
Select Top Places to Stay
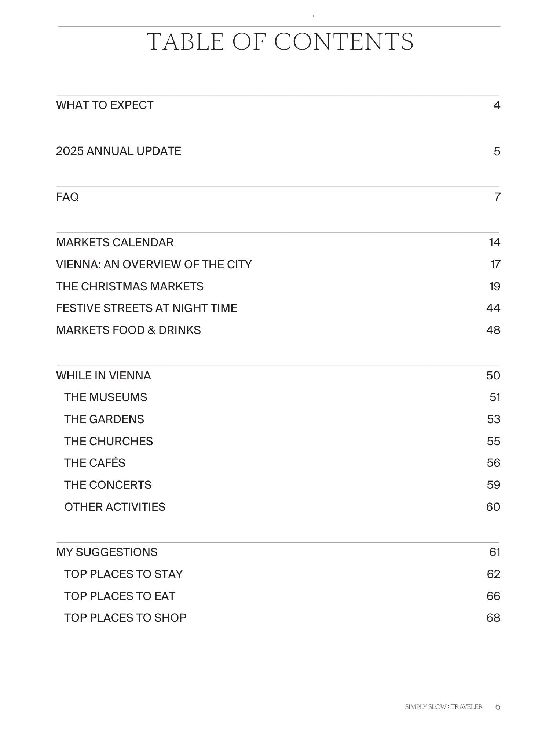(123, 574)
